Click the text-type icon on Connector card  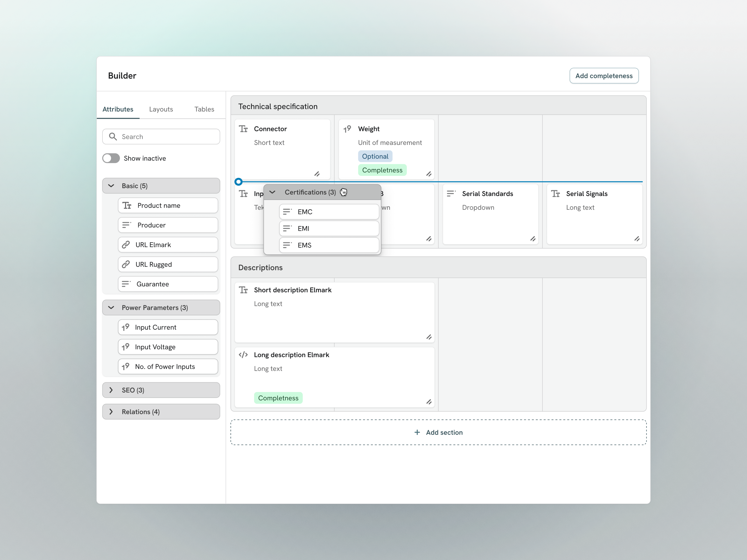coord(243,129)
